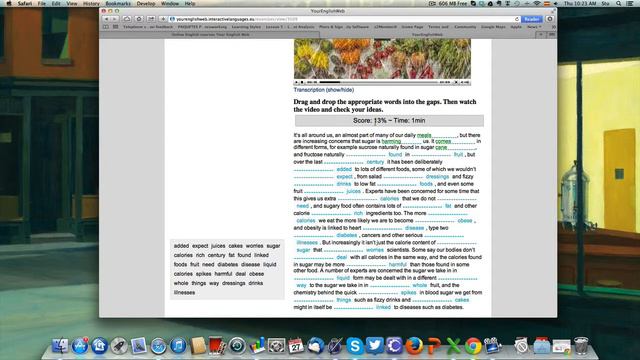Open the reading list glasses icon
This screenshot has width=640, height=360.
[x=106, y=27]
